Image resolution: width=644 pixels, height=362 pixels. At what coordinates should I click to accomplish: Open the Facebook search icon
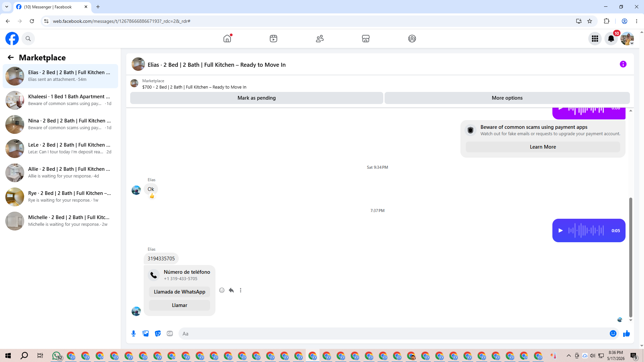click(28, 39)
